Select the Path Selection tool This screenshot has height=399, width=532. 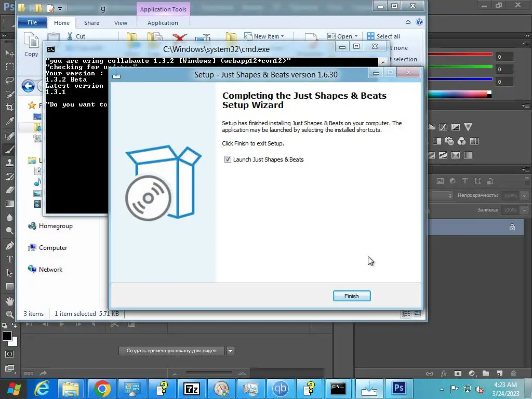point(9,272)
